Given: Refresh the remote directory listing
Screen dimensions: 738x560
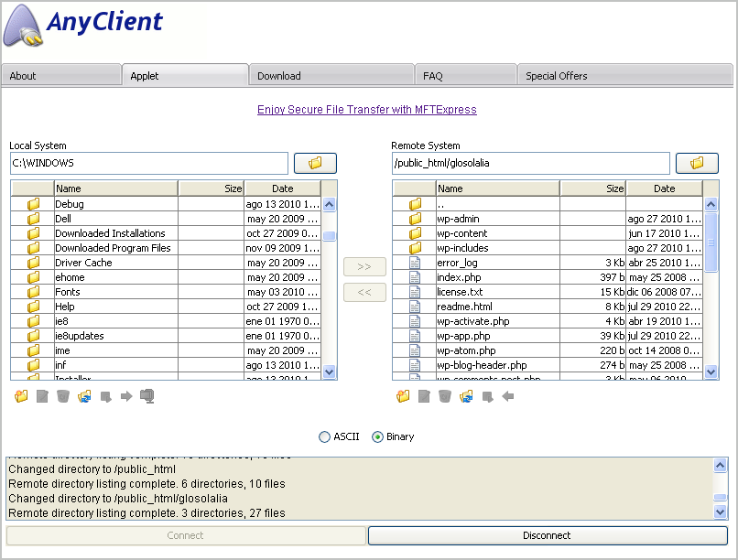Looking at the screenshot, I should point(466,396).
